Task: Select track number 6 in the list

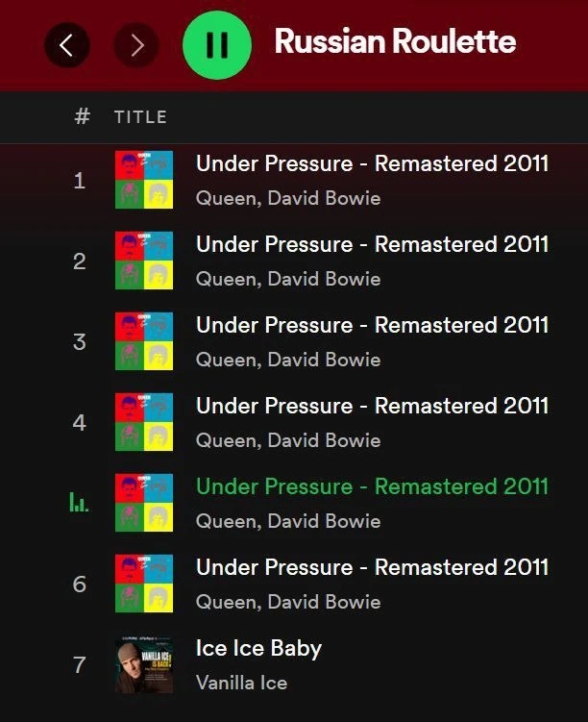Action: point(79,585)
